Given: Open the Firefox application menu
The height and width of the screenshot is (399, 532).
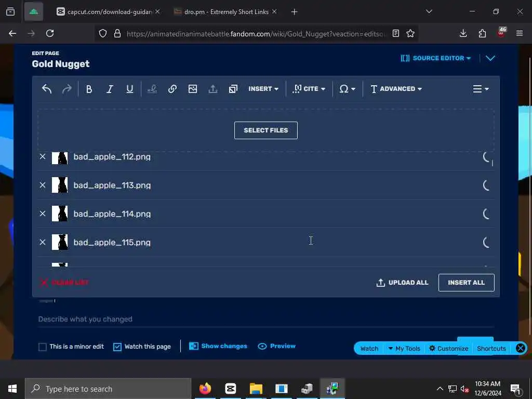Looking at the screenshot, I should (520, 33).
